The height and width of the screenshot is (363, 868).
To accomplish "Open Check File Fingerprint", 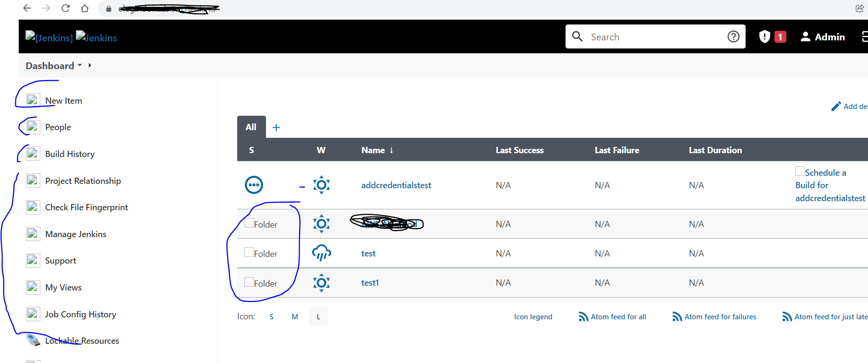I will click(x=86, y=207).
